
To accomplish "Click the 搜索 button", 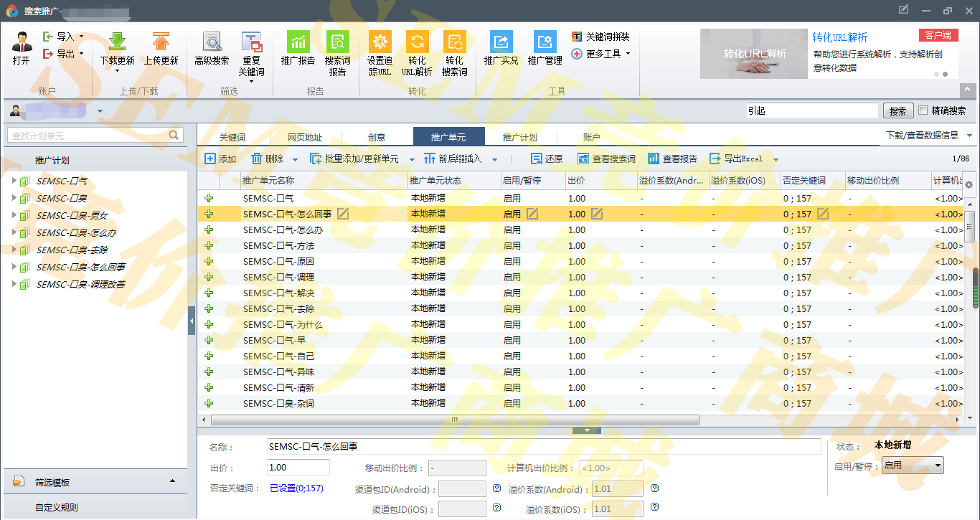I will (x=897, y=111).
